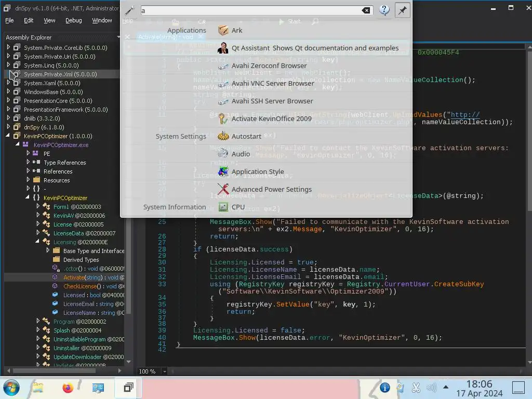
Task: Open the volume tray icon
Action: (432, 388)
